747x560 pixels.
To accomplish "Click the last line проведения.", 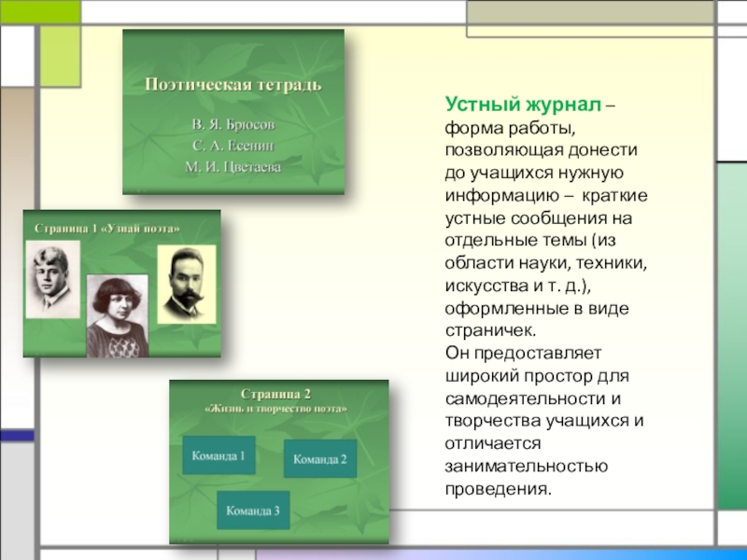I will [498, 489].
